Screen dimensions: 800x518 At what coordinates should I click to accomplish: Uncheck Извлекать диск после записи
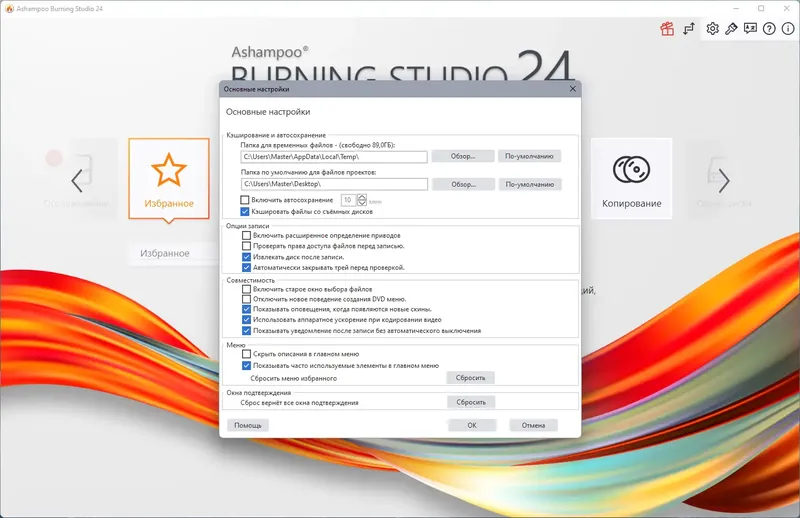pos(246,257)
